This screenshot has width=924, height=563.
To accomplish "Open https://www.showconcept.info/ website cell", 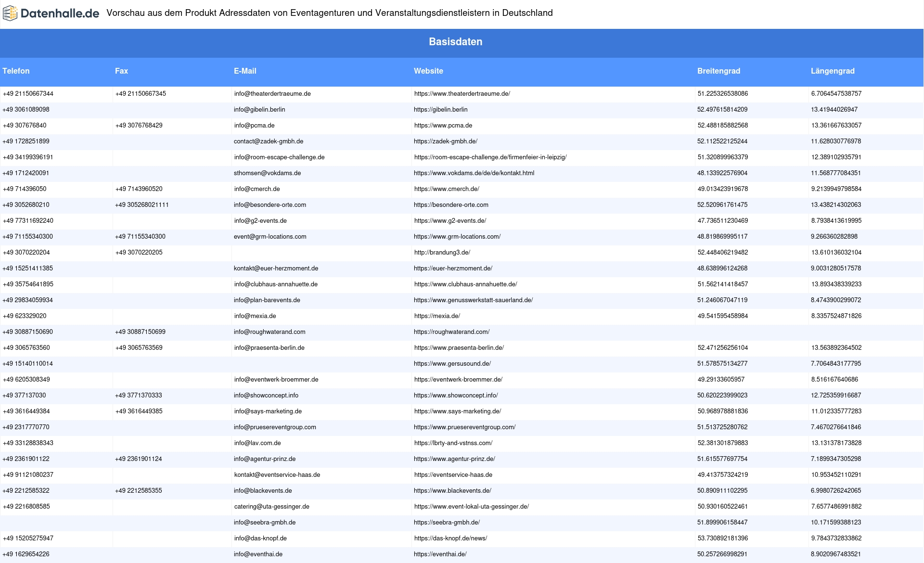I will (x=456, y=396).
